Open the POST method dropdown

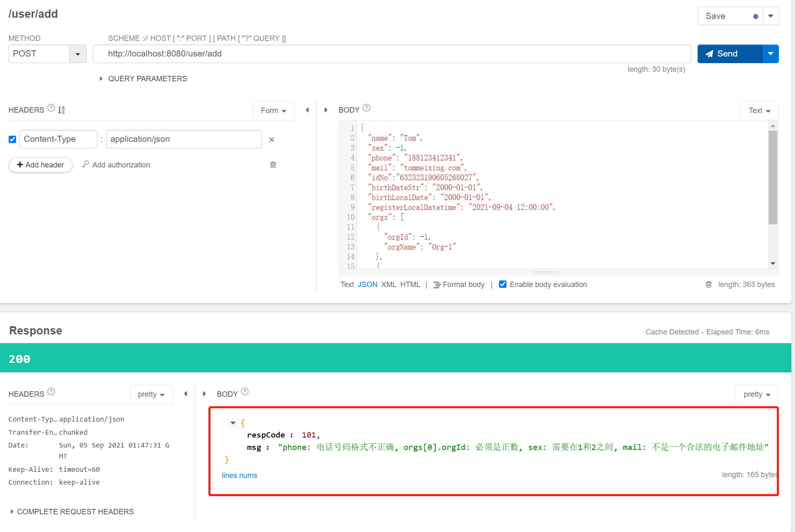pyautogui.click(x=78, y=54)
